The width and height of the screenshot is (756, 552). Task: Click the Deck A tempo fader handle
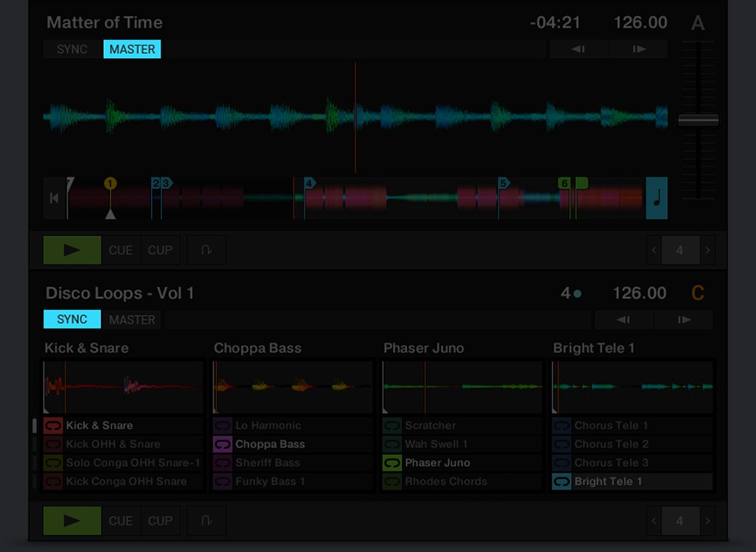point(698,120)
